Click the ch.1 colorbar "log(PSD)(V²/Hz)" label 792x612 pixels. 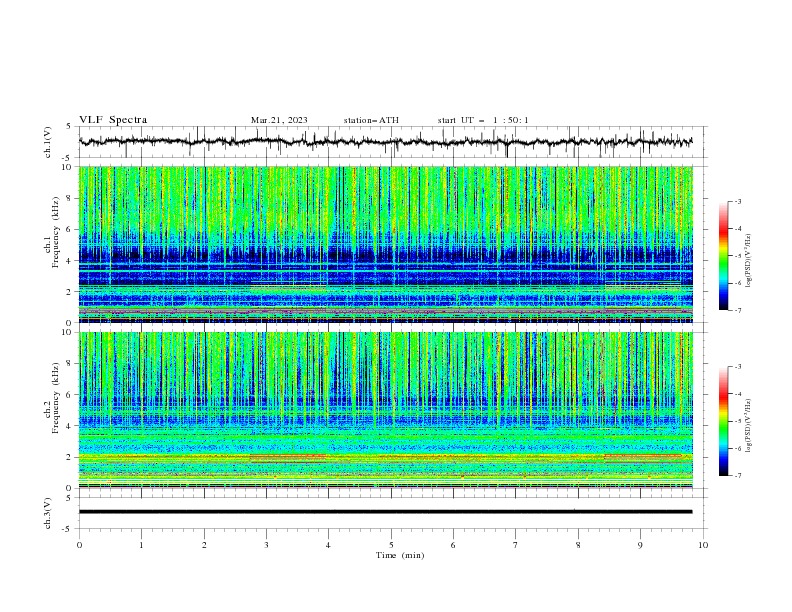click(x=749, y=261)
